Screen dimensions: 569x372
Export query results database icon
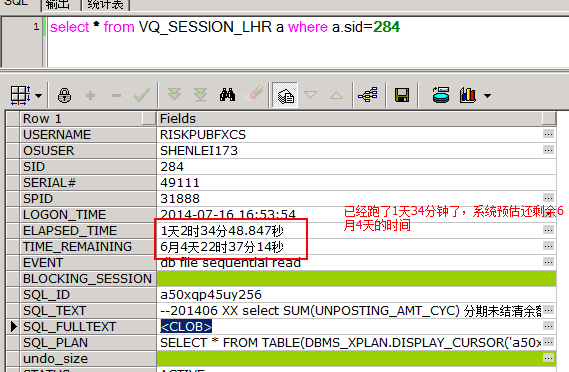pos(441,95)
